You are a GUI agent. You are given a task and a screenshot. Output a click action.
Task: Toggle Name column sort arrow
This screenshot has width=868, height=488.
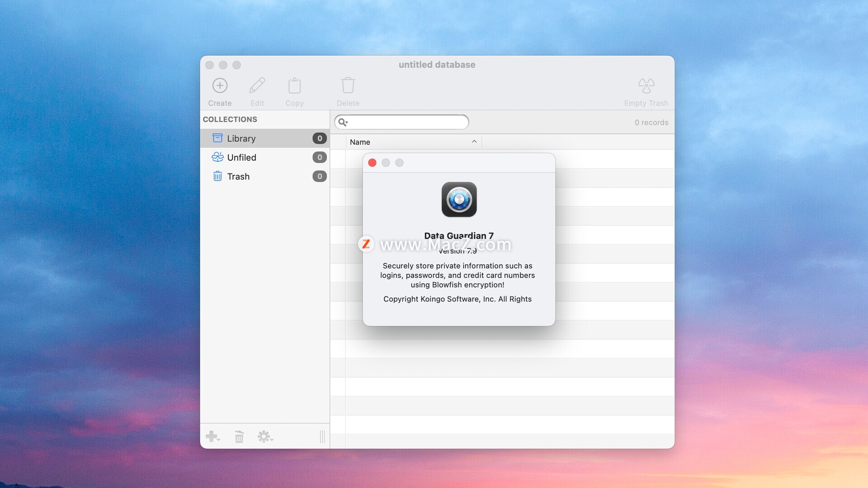474,141
